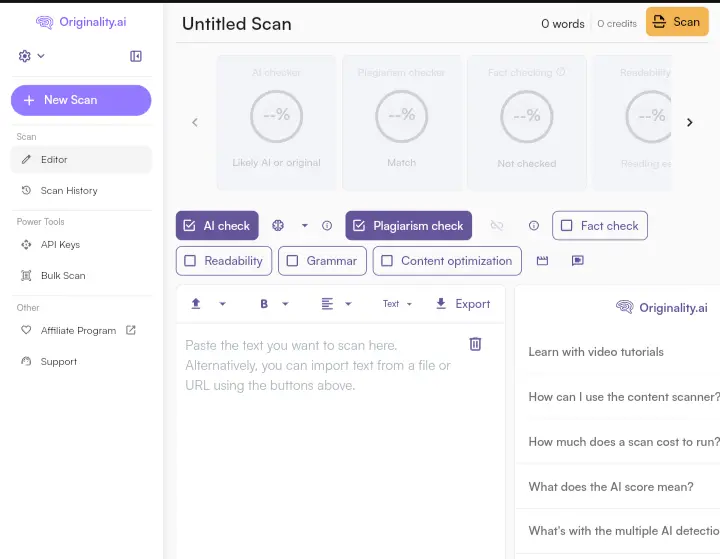Click the AI model icon beside AI check
Image resolution: width=720 pixels, height=559 pixels.
(x=278, y=226)
